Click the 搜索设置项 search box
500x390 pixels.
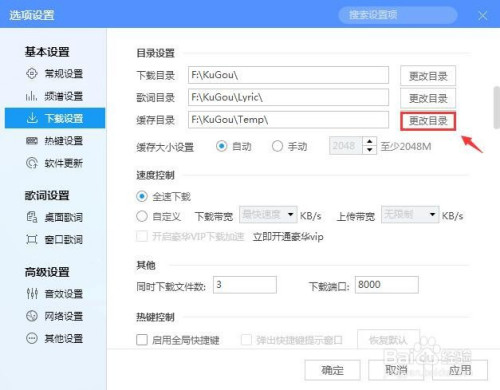coord(398,15)
